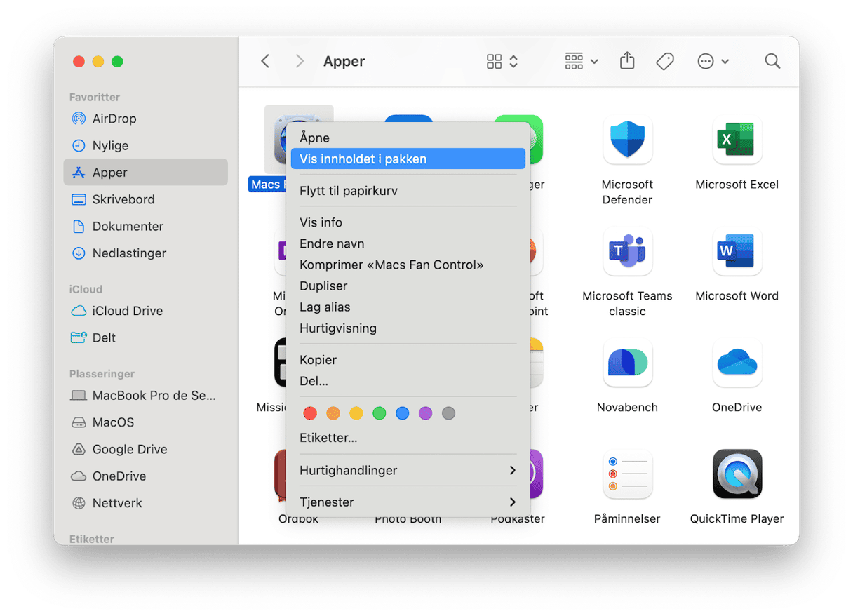This screenshot has height=616, width=853.
Task: Choose Vis info from the context menu
Action: 408,222
